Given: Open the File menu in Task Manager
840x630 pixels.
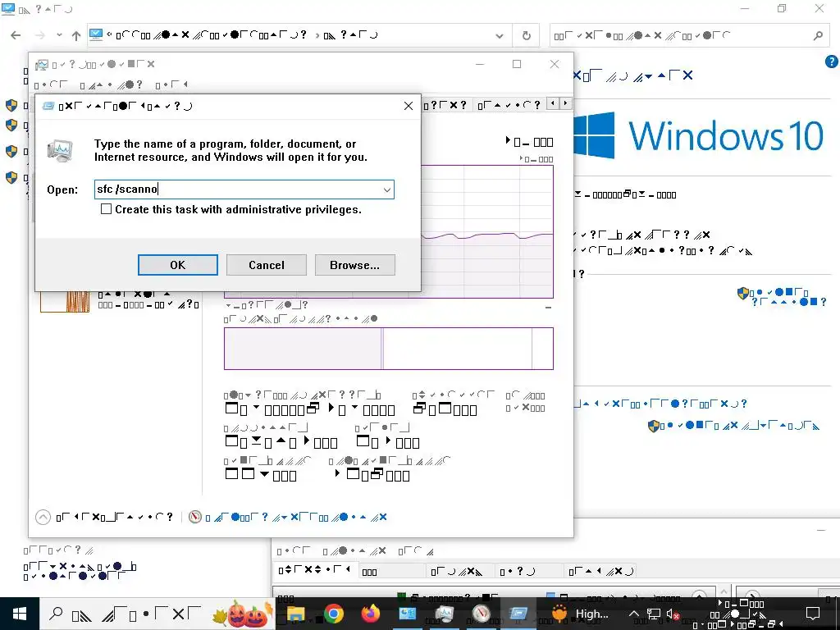Looking at the screenshot, I should (51, 84).
